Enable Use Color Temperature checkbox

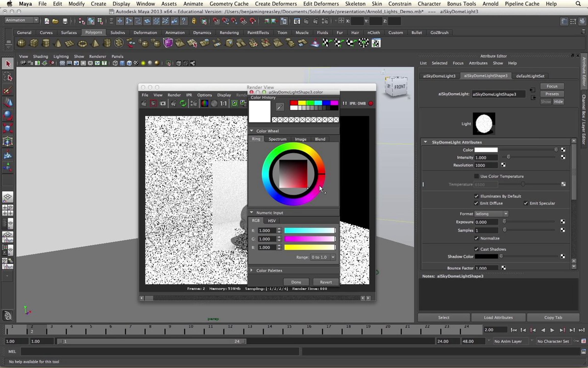pyautogui.click(x=476, y=176)
